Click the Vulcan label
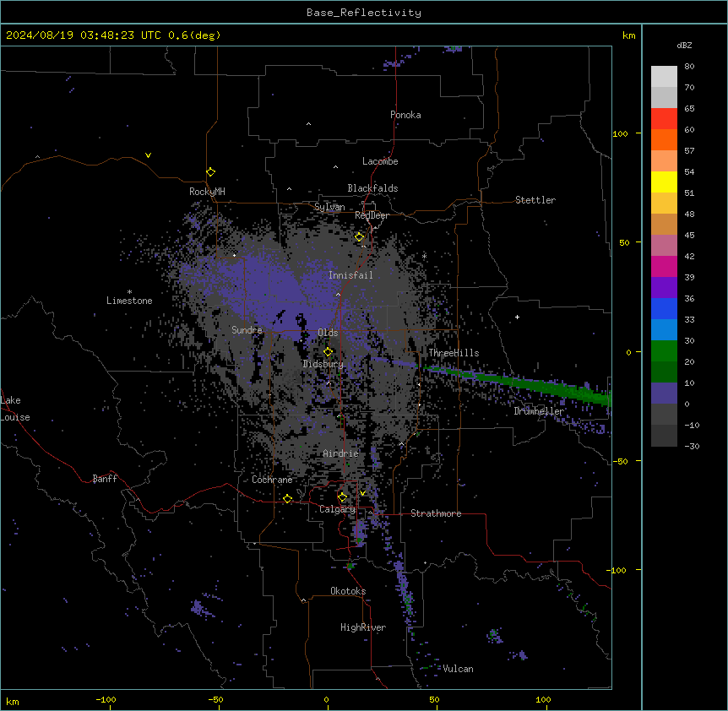Viewport: 728px width, 711px height. pyautogui.click(x=459, y=669)
